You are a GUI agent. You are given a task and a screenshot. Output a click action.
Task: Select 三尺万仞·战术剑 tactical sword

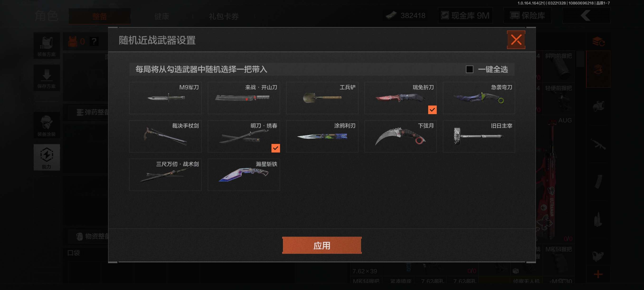point(165,175)
